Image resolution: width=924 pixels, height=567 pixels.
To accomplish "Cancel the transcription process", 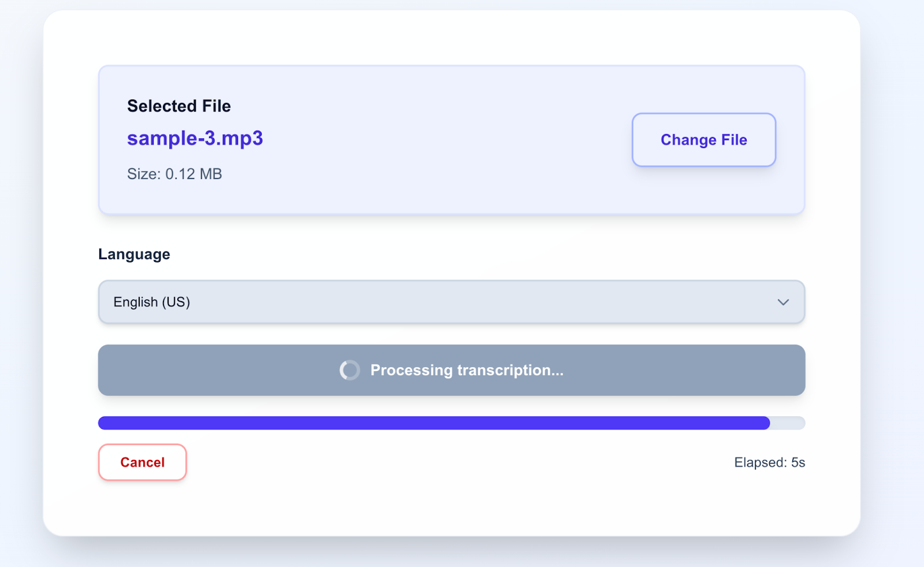I will coord(142,462).
